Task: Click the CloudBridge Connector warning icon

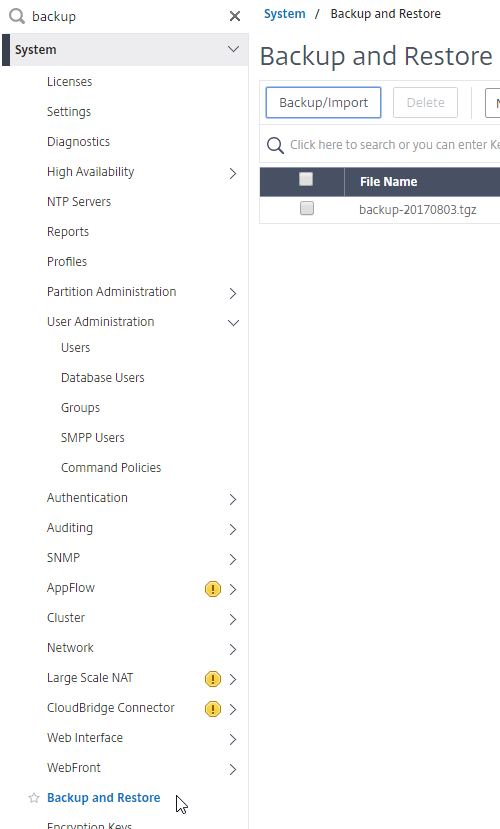Action: tap(212, 708)
